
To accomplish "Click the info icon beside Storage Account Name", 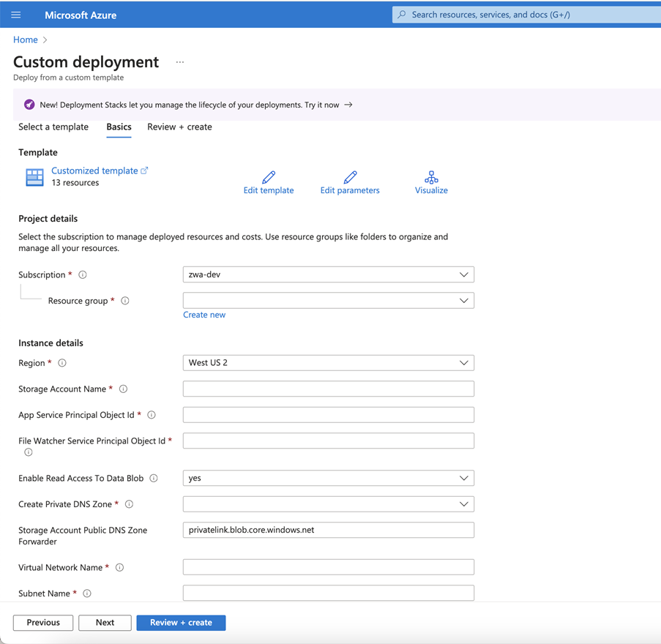I will click(x=123, y=389).
